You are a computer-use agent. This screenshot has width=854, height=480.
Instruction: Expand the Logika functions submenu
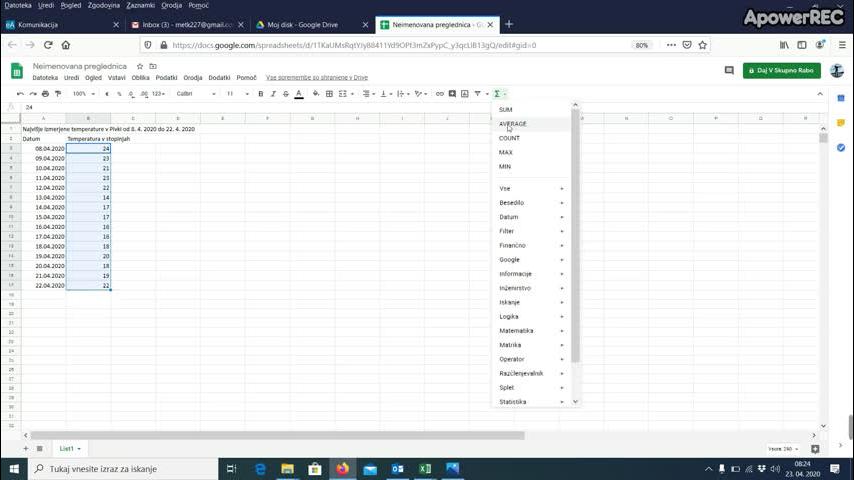(531, 317)
